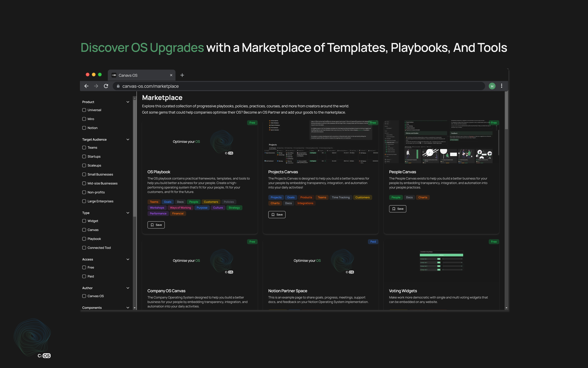588x368 pixels.
Task: Collapse the Access filter section
Action: [128, 259]
